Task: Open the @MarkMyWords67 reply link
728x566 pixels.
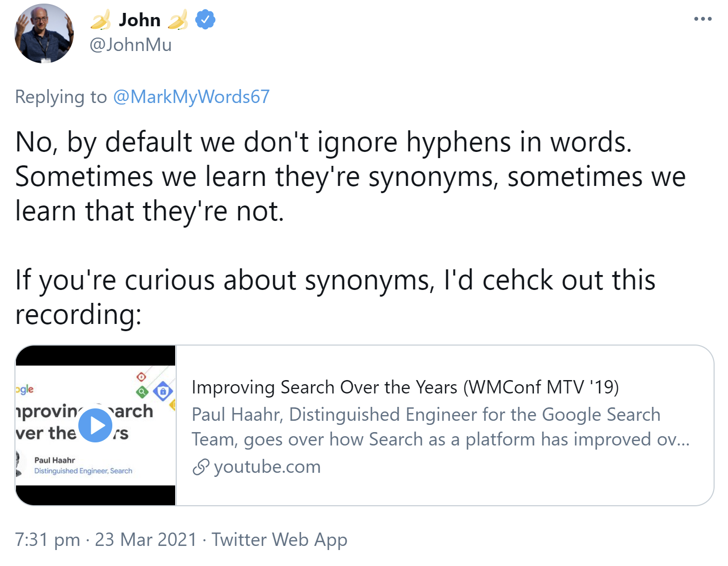Action: point(191,97)
